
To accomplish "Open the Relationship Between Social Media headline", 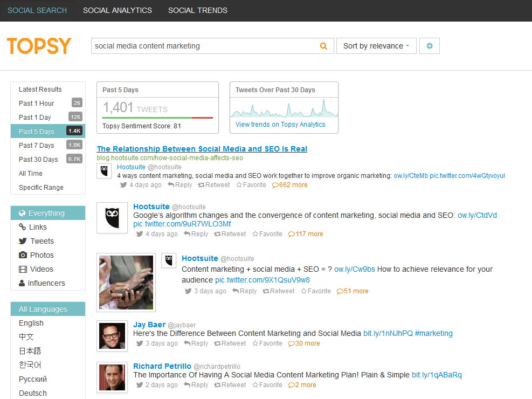I will [x=201, y=149].
